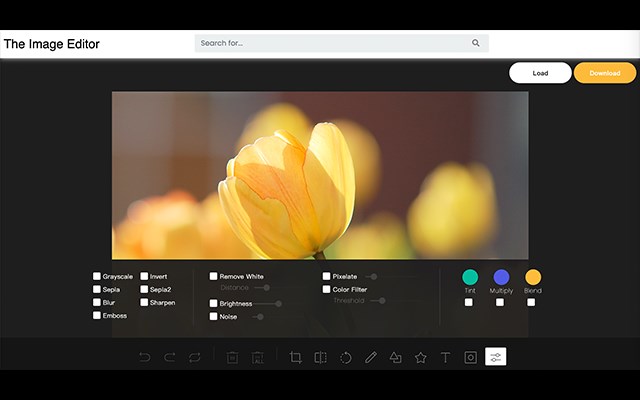Adjust the Brightness slider handle
640x400 pixels.
coord(278,304)
